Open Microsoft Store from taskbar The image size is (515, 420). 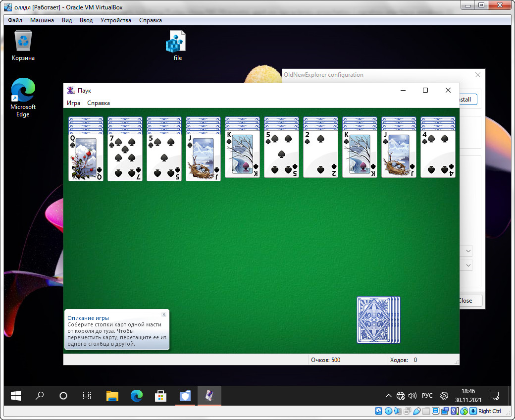pos(160,396)
